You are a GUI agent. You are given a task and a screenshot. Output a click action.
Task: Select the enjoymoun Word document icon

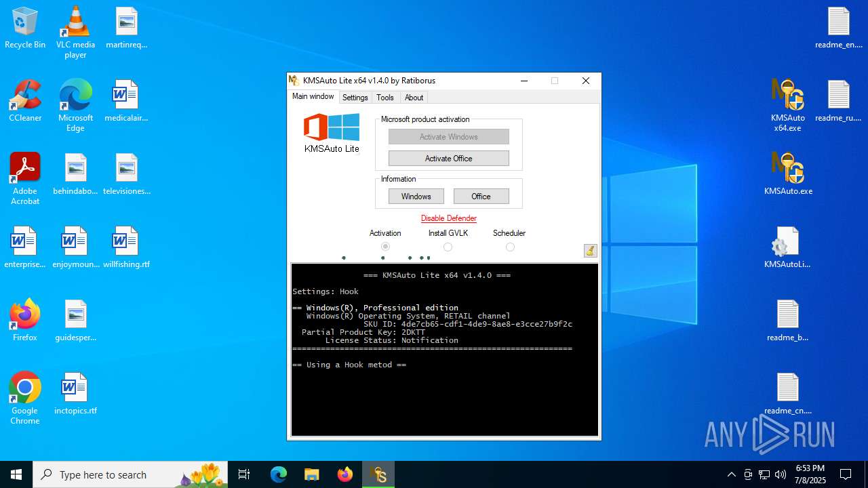tap(75, 248)
